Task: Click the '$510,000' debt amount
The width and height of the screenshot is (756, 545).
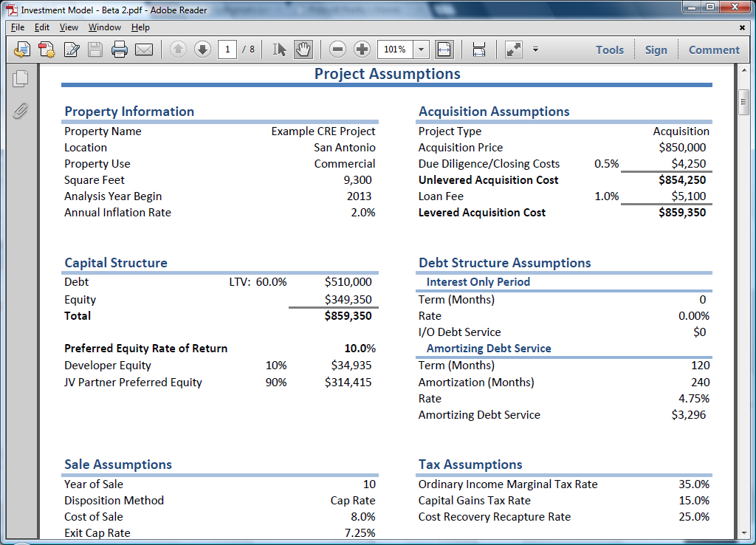Action: point(348,282)
